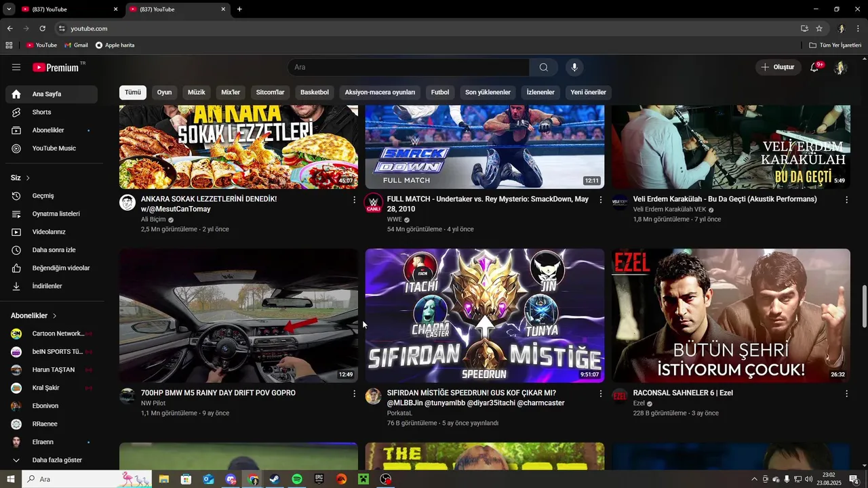Select Aksiyon-macera oyunları chip

coord(380,92)
